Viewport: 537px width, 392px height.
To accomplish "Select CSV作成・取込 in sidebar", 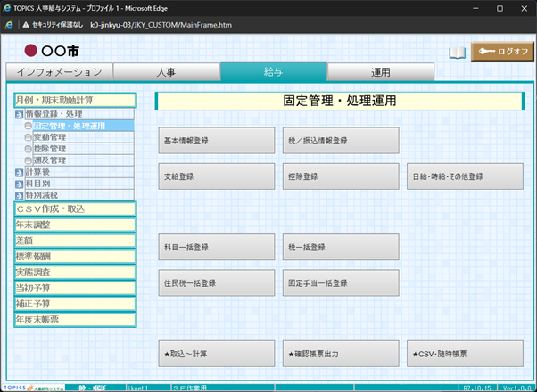I will coord(75,208).
